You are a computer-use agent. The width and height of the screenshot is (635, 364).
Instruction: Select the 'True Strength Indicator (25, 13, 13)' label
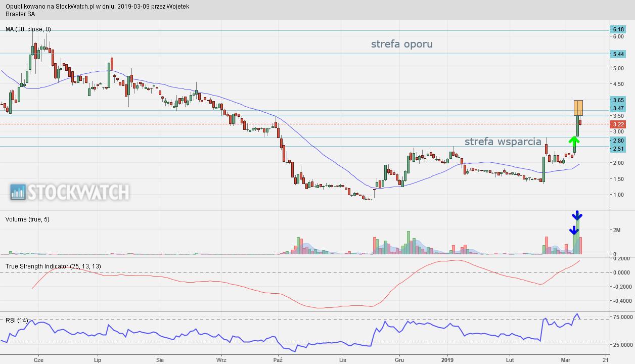coord(53,266)
